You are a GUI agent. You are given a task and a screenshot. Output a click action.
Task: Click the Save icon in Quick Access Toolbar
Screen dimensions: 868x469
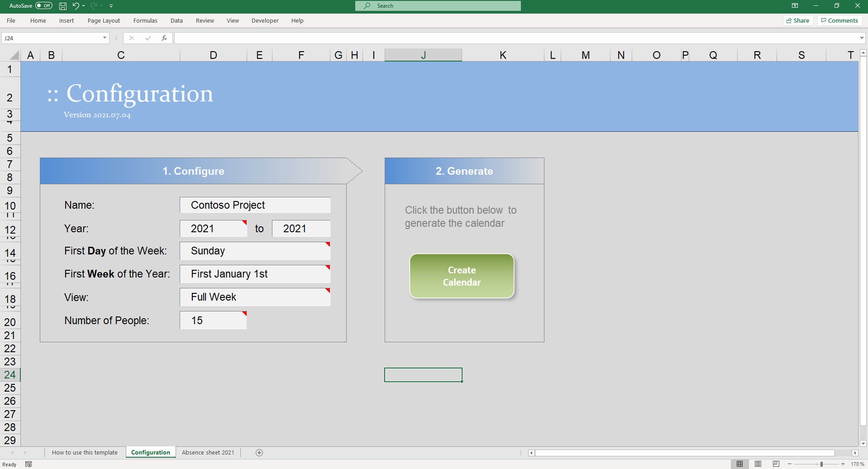[62, 6]
